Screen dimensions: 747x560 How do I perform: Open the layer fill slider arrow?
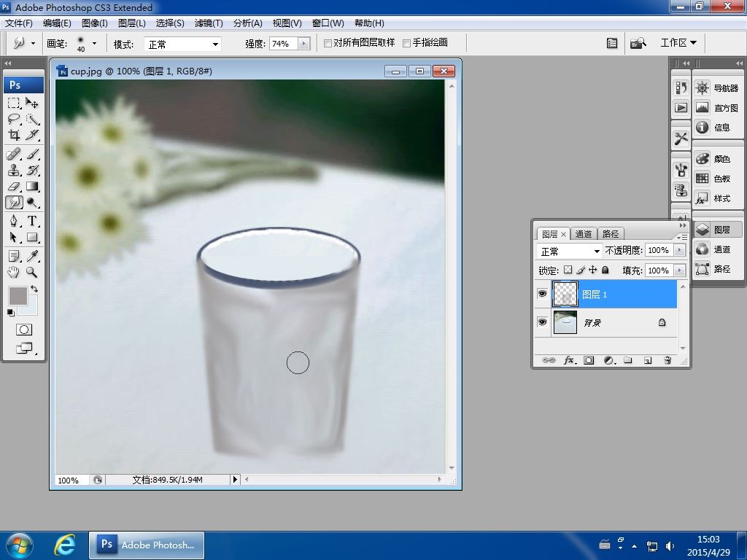click(680, 271)
